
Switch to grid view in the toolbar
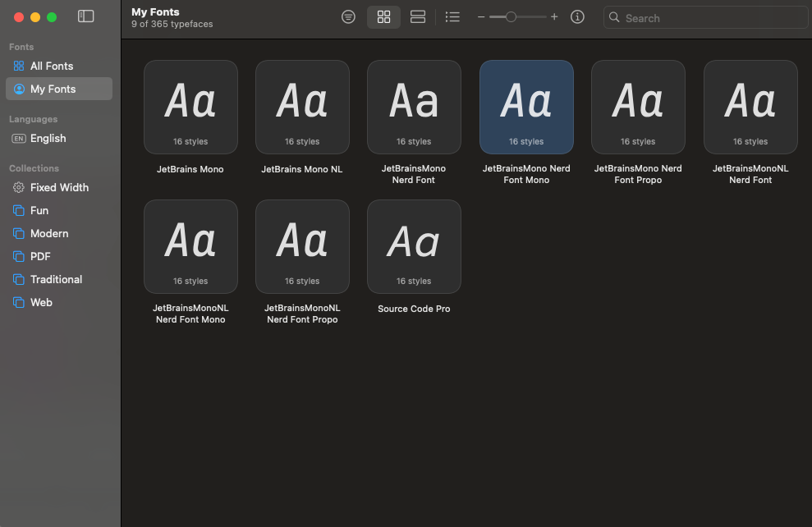point(383,16)
